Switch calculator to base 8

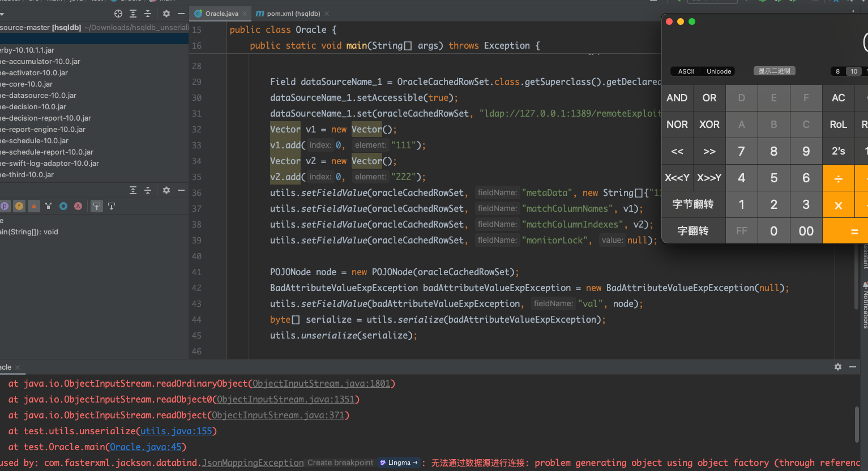pos(838,71)
